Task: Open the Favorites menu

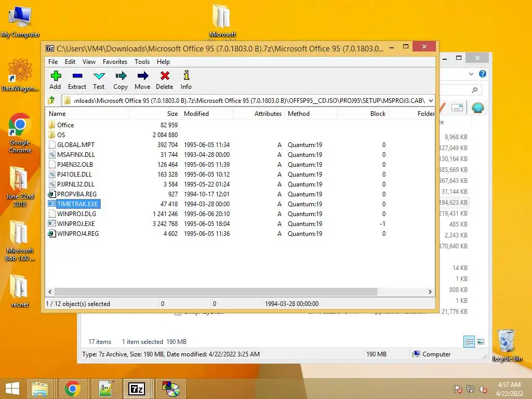Action: point(115,62)
